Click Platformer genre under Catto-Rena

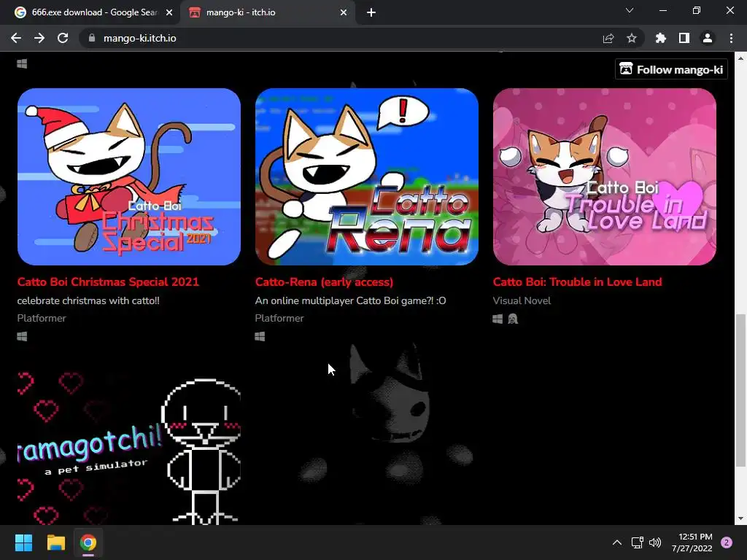click(x=279, y=318)
